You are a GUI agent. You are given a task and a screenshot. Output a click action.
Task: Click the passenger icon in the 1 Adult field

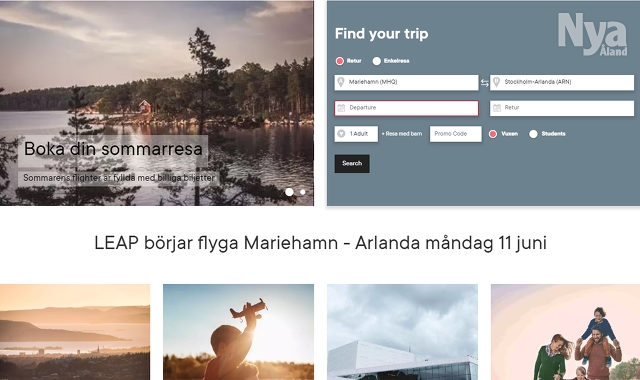click(341, 133)
